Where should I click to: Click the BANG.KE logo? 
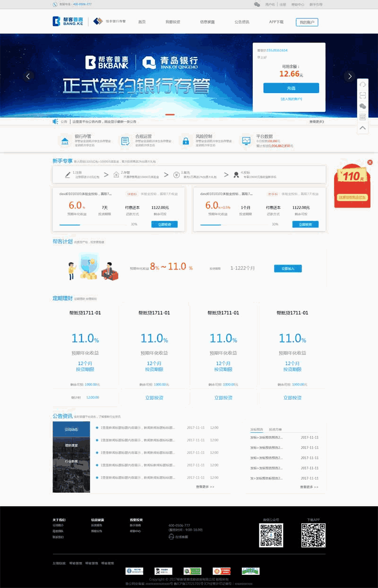[67, 21]
